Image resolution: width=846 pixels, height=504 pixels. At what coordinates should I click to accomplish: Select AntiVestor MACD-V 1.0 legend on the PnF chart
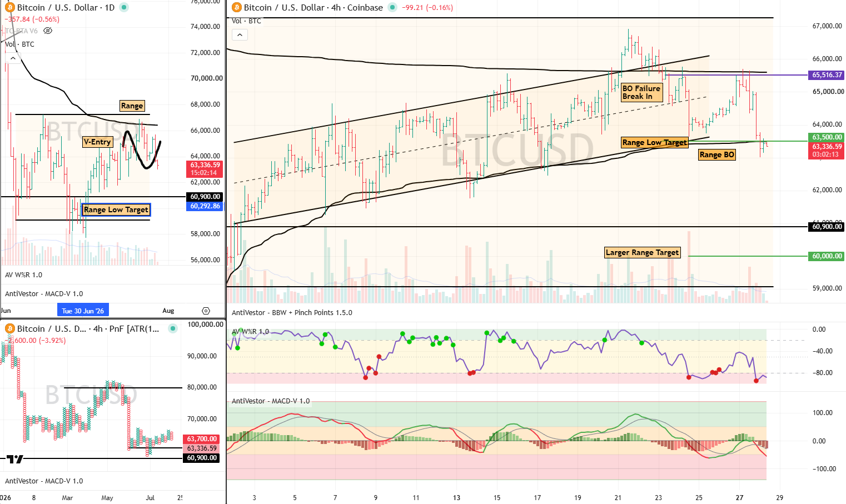(44, 481)
